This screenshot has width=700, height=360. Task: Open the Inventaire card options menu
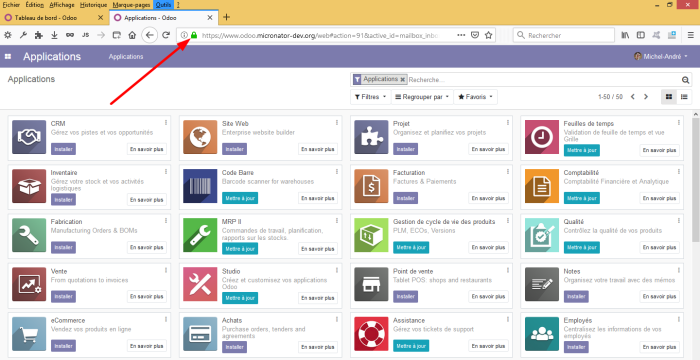166,172
